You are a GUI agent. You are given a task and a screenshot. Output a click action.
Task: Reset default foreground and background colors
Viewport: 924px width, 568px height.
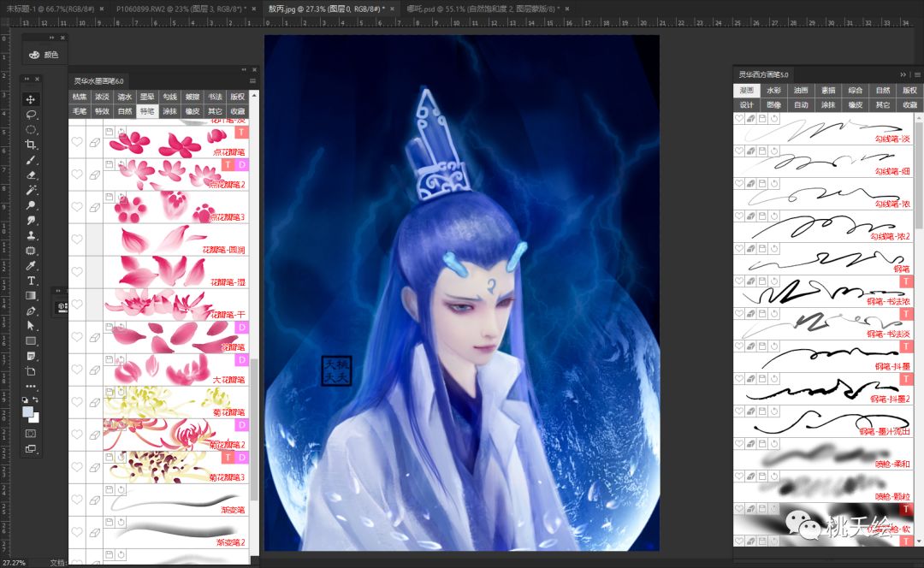[x=25, y=399]
